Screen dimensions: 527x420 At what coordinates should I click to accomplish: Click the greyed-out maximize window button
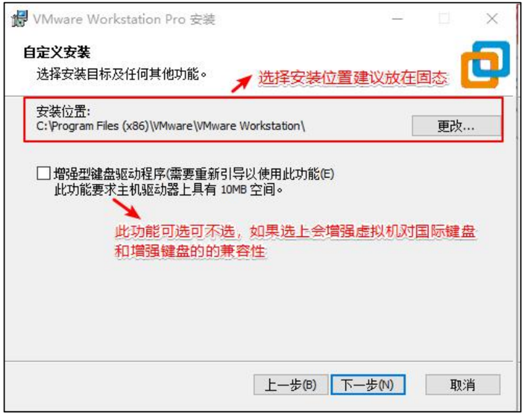(444, 19)
